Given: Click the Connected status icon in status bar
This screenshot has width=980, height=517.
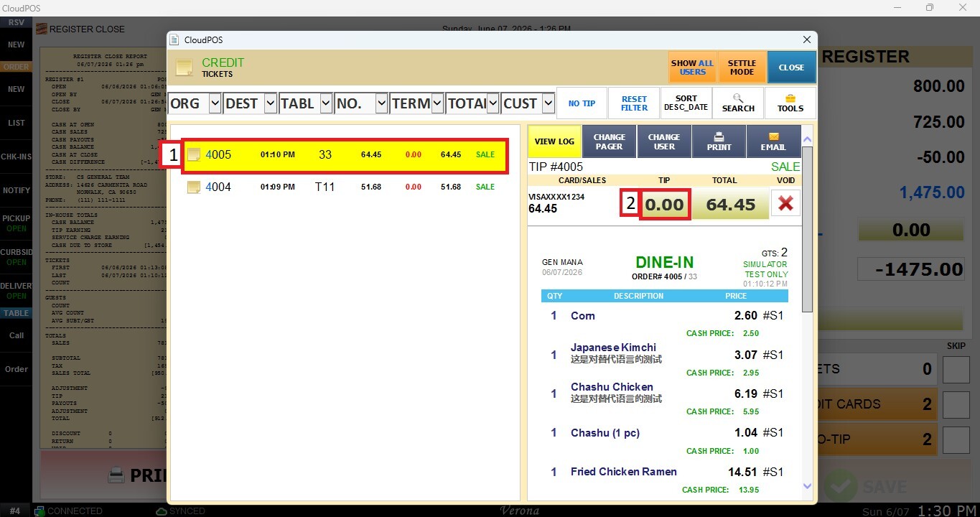Looking at the screenshot, I should point(41,511).
